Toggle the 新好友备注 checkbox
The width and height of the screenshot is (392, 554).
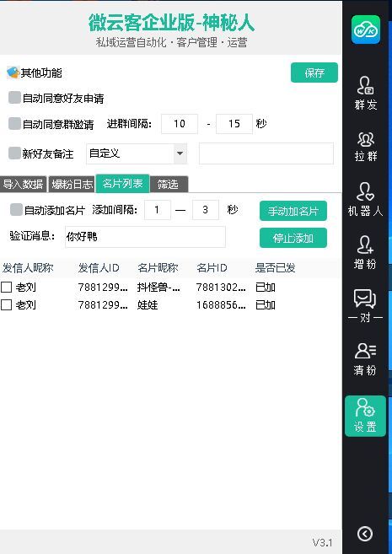14,153
